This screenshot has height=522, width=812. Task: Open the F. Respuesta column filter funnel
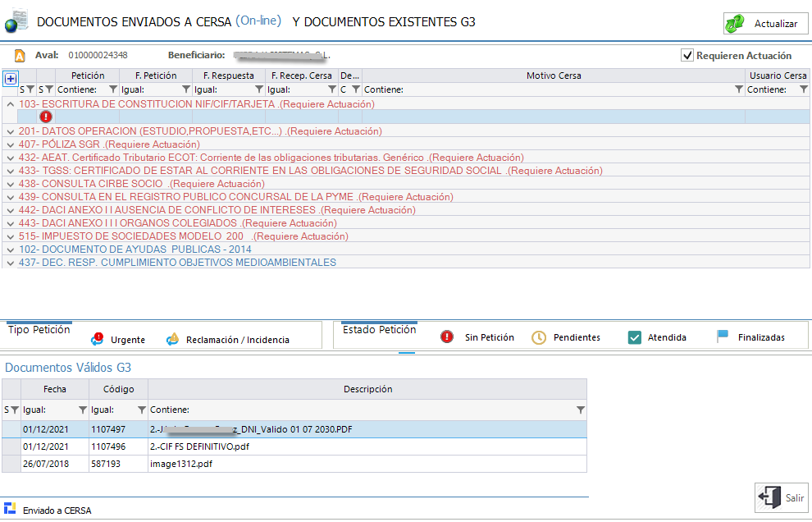259,89
